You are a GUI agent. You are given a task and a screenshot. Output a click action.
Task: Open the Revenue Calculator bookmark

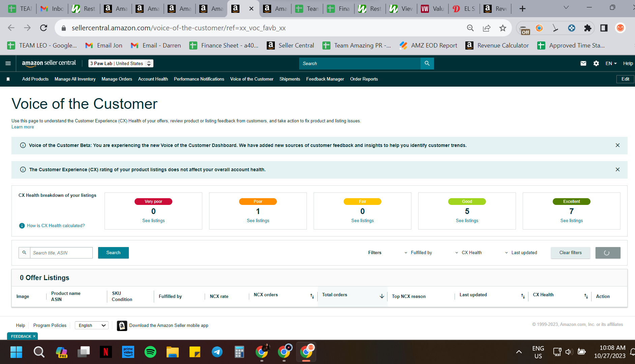[x=497, y=45]
